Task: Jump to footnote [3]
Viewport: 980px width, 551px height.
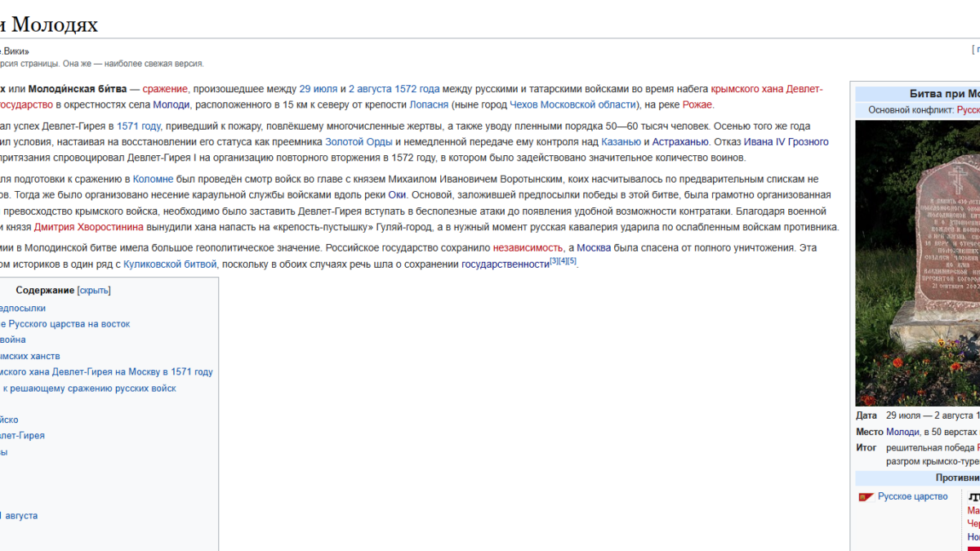Action: pyautogui.click(x=554, y=260)
